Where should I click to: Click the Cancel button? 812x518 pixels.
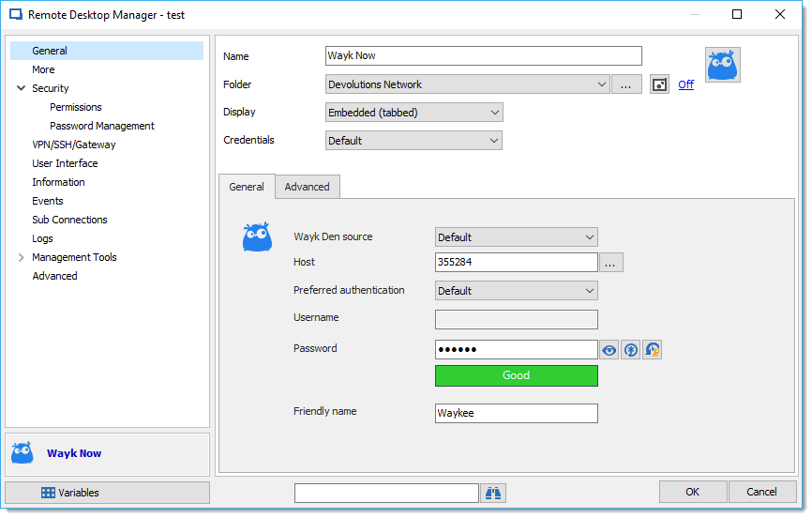tap(761, 492)
